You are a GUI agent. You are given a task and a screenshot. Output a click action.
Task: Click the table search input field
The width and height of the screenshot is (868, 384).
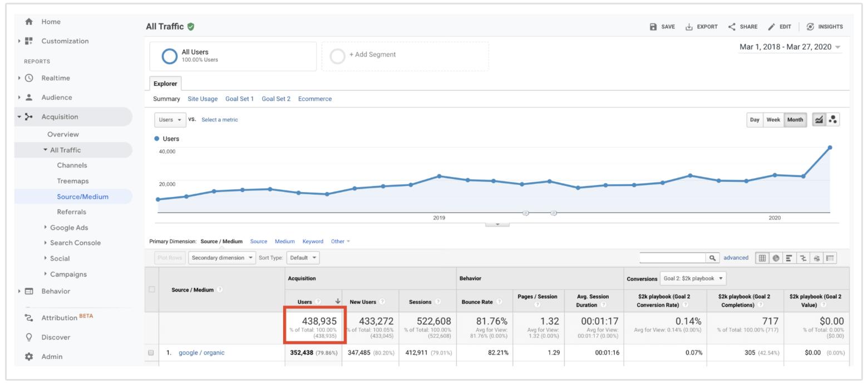coord(673,258)
